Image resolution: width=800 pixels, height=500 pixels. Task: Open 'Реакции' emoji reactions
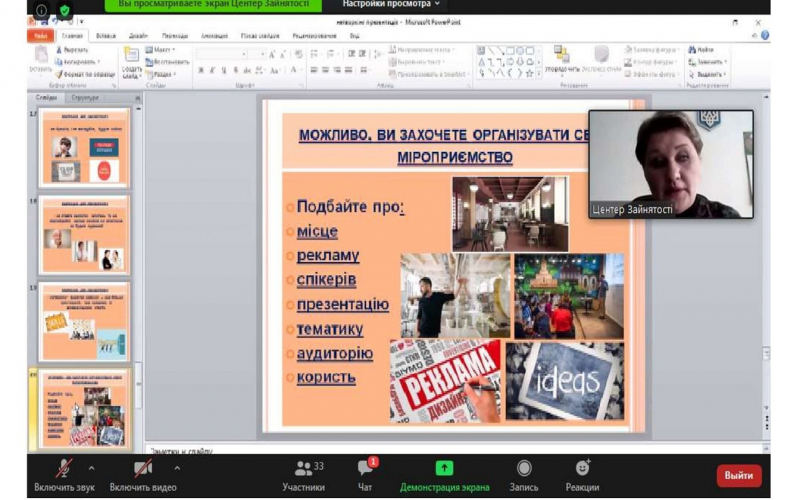coord(582,476)
